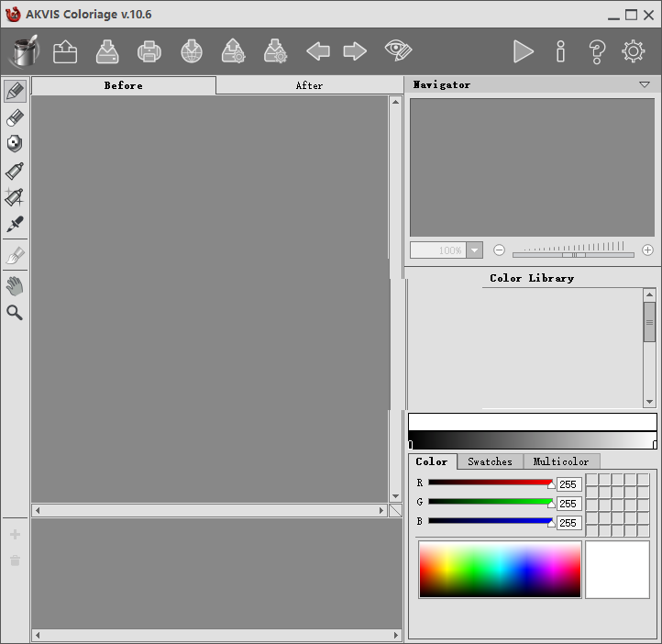Select the Magic Tube tool
This screenshot has width=662, height=644.
[15, 197]
